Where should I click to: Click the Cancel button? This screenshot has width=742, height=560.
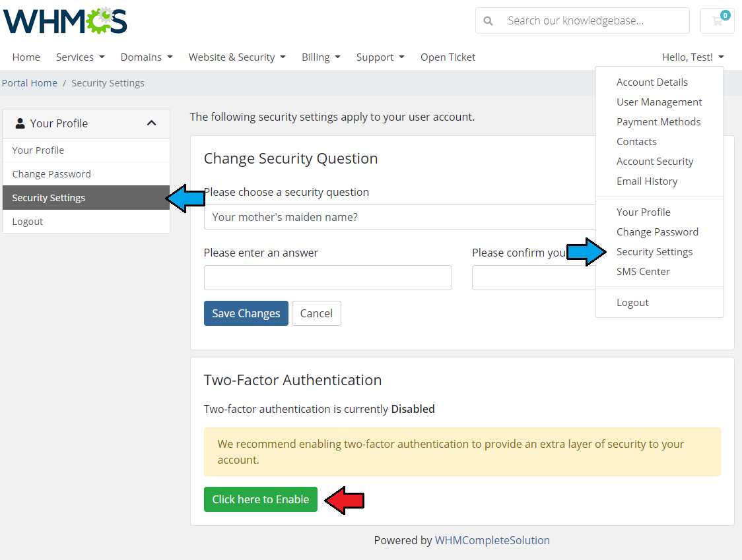[x=316, y=313]
